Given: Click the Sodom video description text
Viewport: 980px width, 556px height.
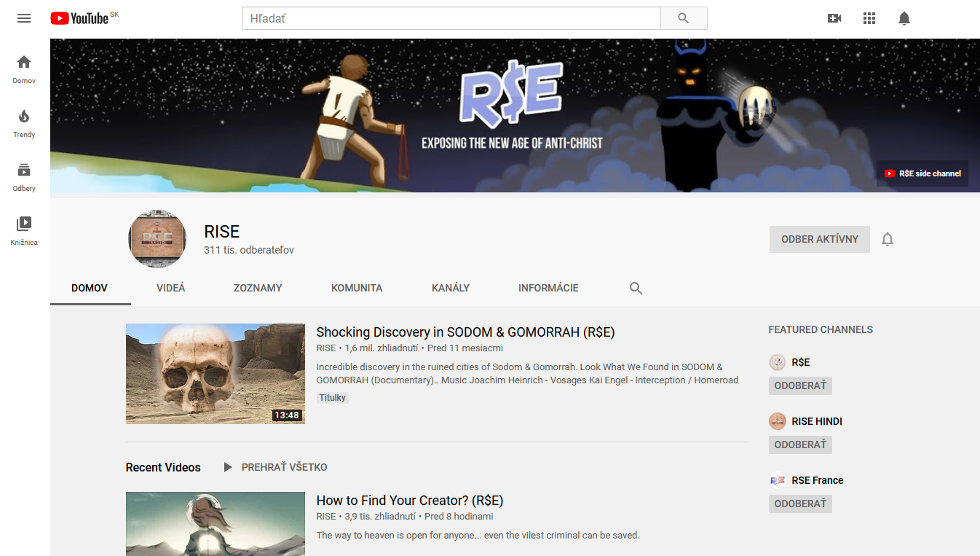Looking at the screenshot, I should coord(527,374).
